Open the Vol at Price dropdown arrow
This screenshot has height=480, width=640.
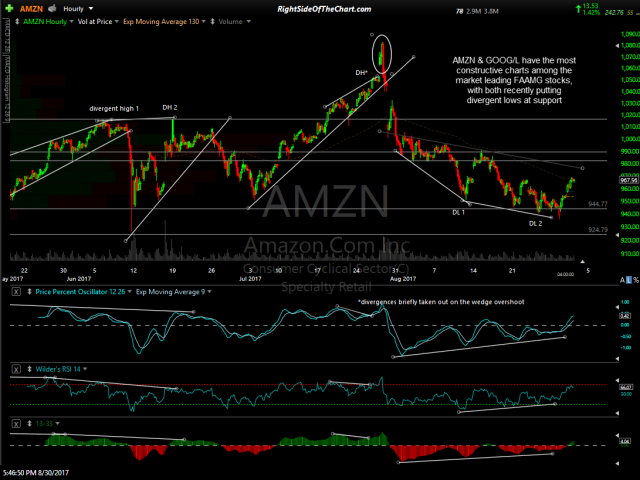pyautogui.click(x=117, y=22)
